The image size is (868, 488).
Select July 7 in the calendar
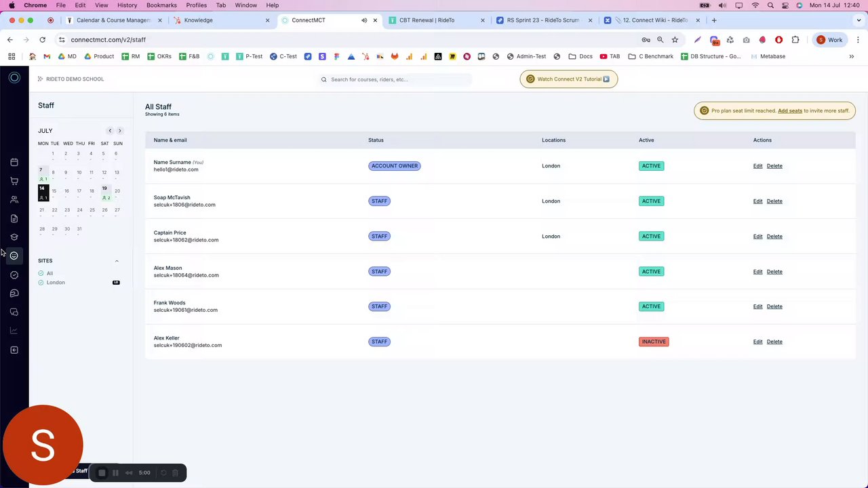(42, 174)
